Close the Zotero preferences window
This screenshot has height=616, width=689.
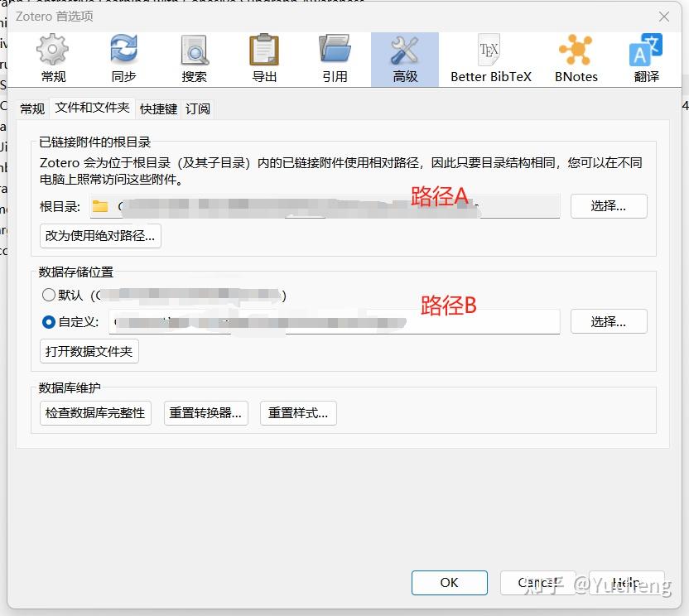[663, 17]
